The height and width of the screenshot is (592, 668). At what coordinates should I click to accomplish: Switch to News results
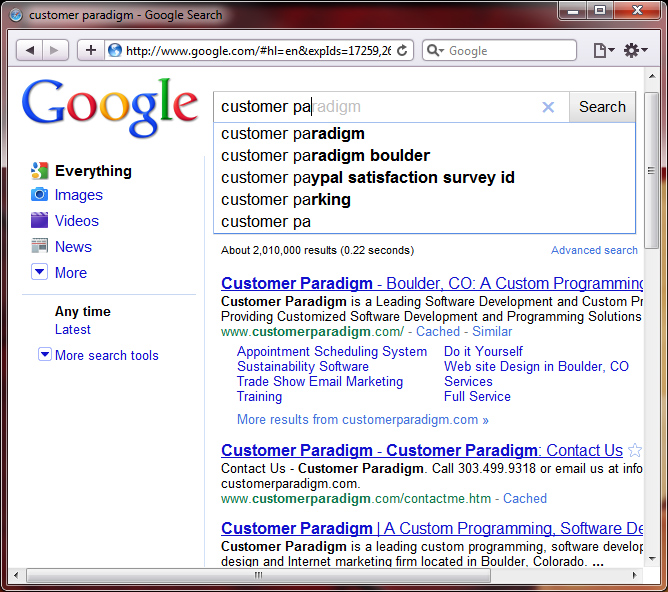tap(73, 247)
